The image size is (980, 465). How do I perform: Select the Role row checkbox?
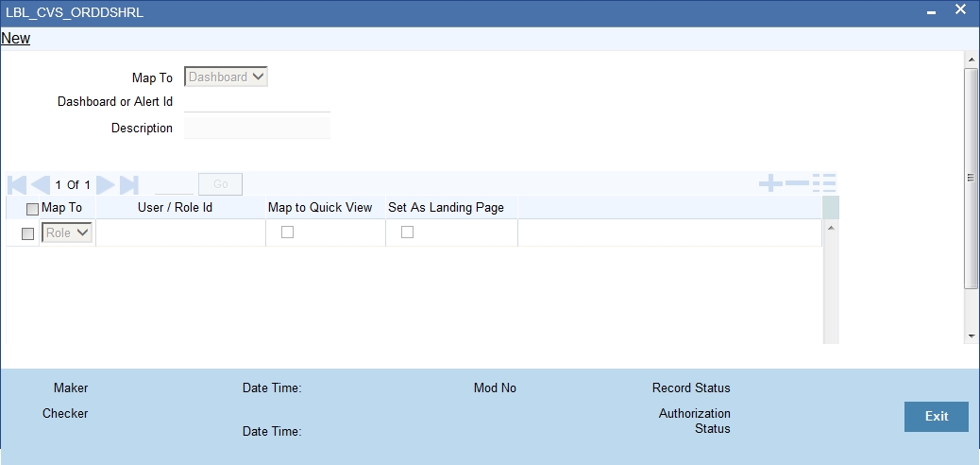click(27, 233)
